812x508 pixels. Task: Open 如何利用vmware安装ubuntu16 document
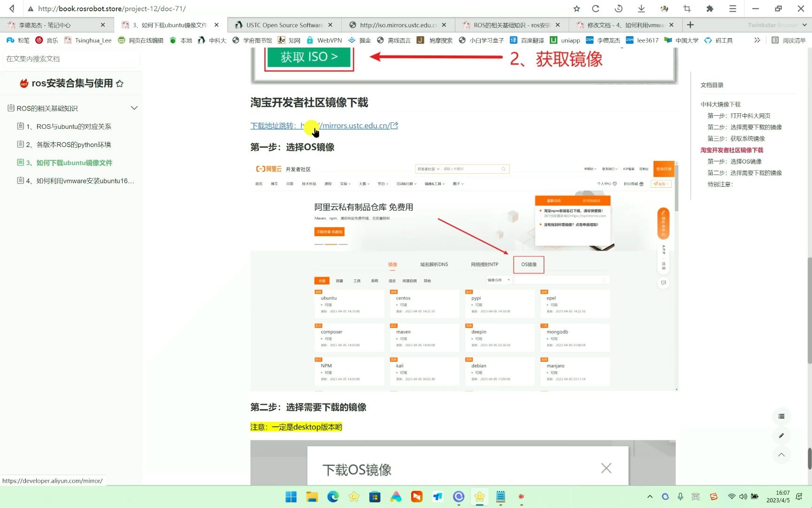coord(80,181)
